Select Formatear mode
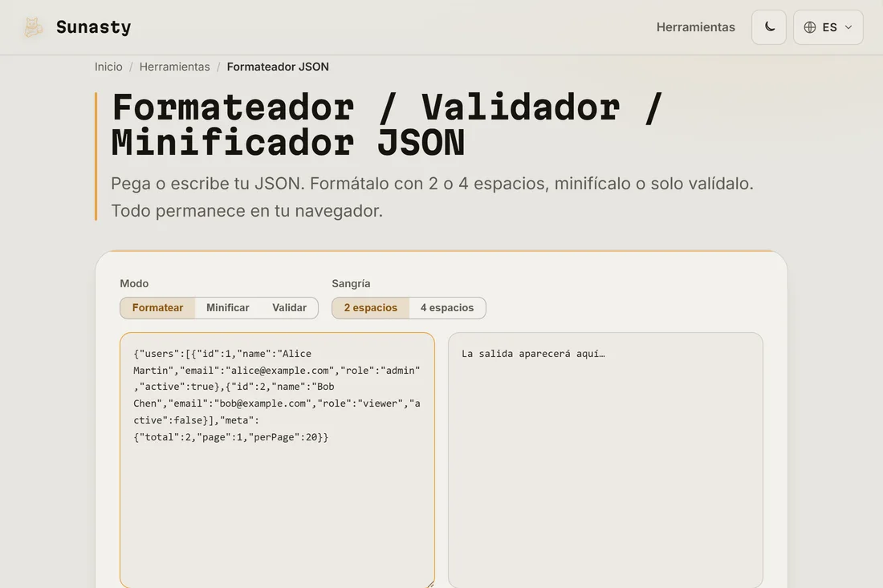Viewport: 883px width, 588px height. tap(157, 308)
